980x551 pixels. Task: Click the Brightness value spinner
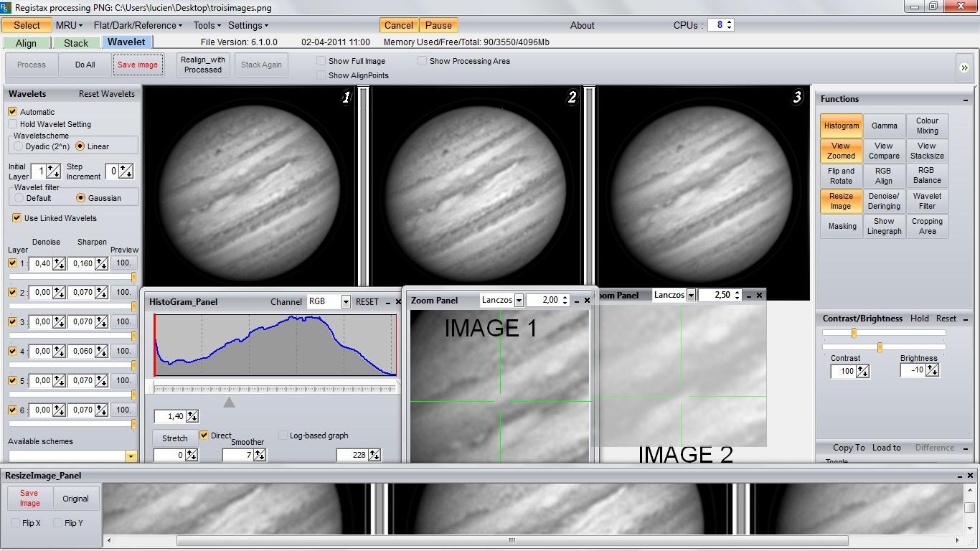932,370
